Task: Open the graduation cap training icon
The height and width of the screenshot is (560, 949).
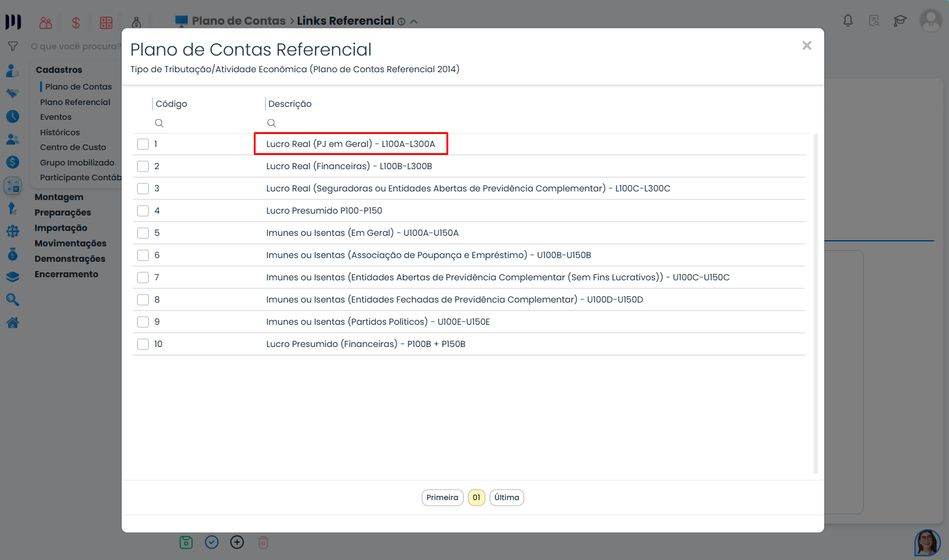Action: click(x=900, y=21)
